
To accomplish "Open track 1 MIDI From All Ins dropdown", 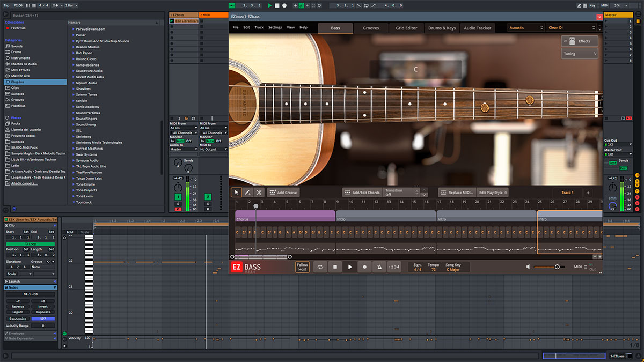I will coord(184,128).
